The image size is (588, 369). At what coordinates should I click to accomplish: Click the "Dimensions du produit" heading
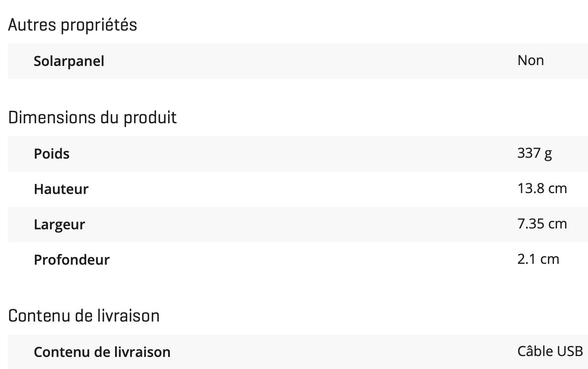[x=92, y=118]
